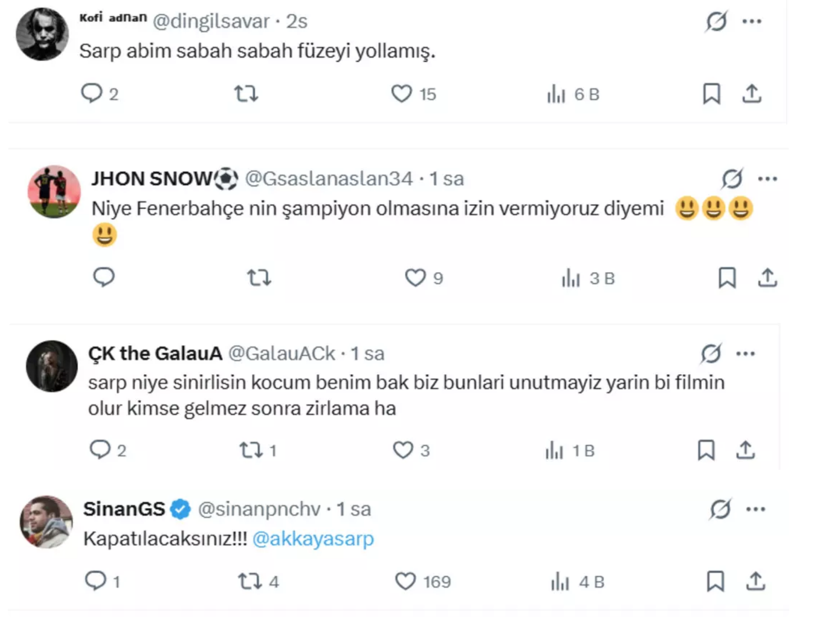Open the @akkayasarp mention link

313,539
